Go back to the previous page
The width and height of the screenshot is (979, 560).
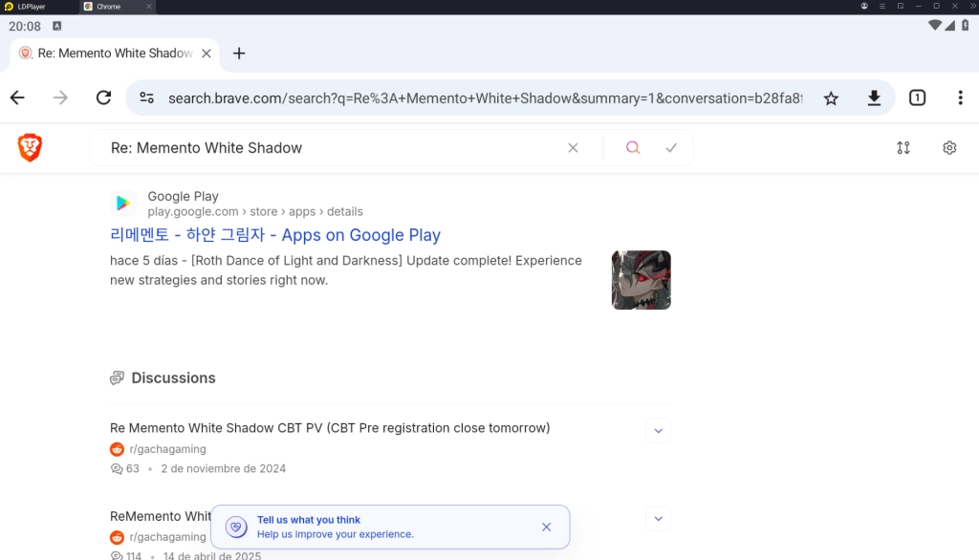click(17, 98)
